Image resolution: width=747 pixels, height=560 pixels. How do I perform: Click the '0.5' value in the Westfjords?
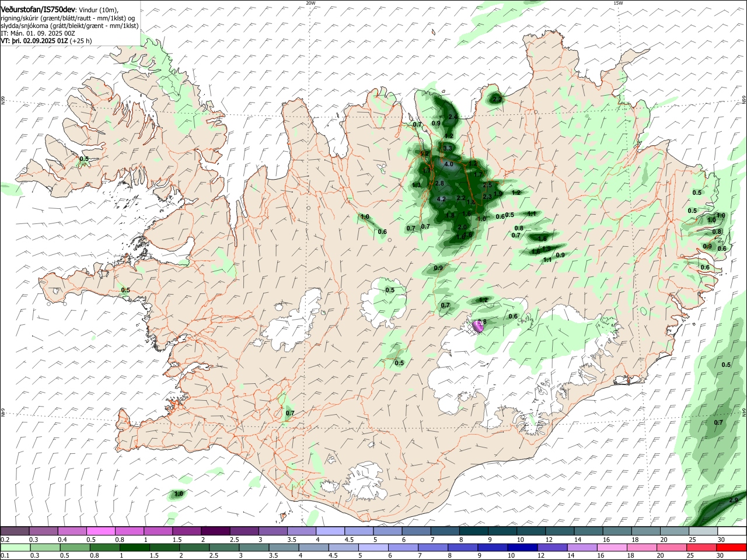[x=84, y=159]
